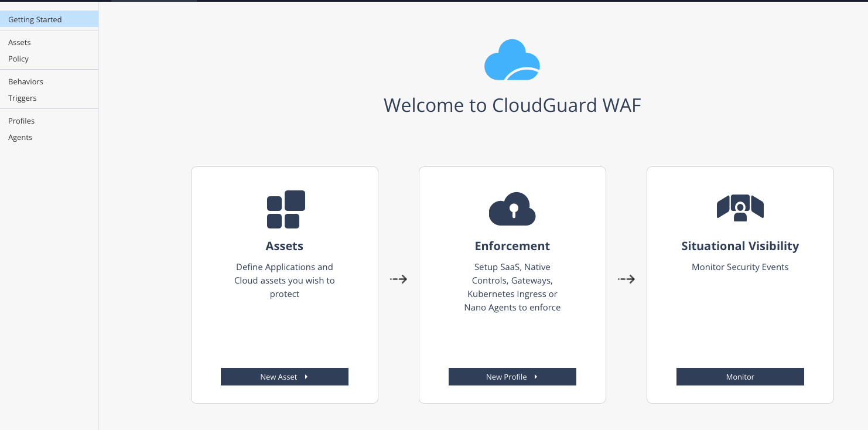Click the Assets four-squares icon
This screenshot has height=430, width=868.
click(x=286, y=209)
